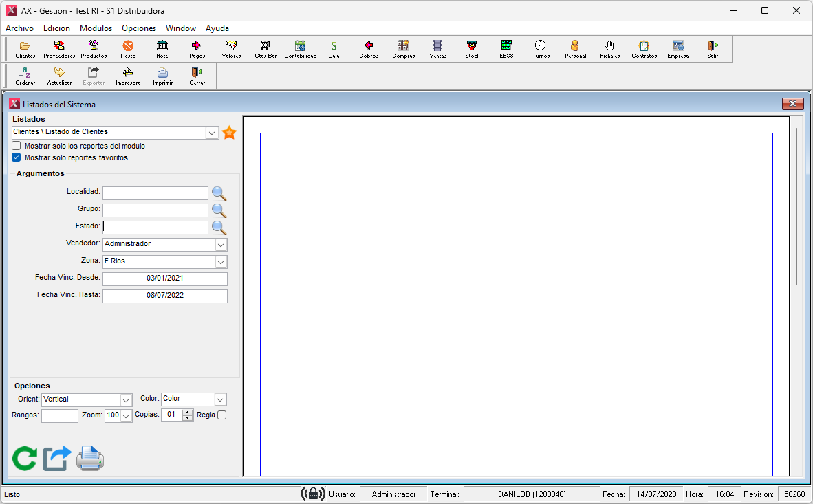Click the Fecha Vinc. Desde date field
The image size is (813, 504).
(x=165, y=278)
